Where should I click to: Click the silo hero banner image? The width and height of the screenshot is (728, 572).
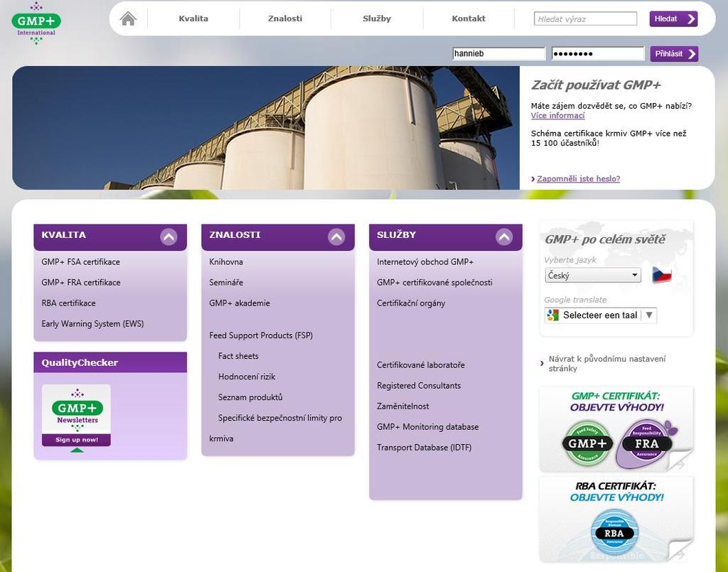pos(266,128)
